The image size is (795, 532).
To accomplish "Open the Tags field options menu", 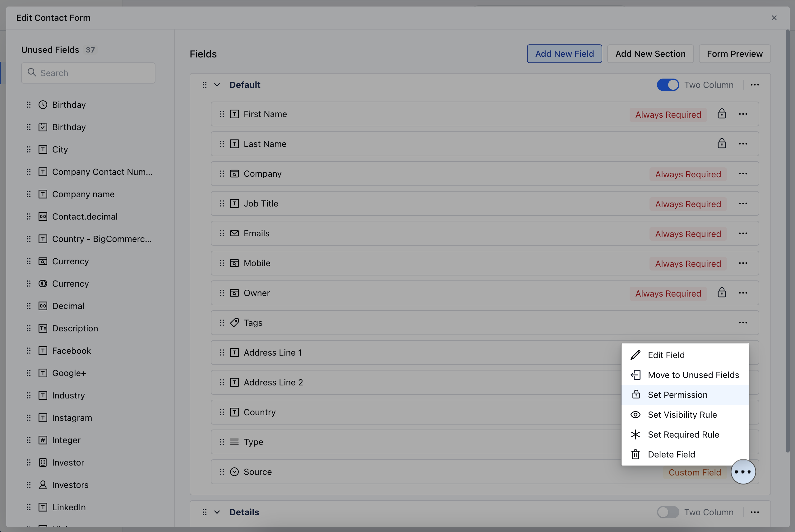I will (x=743, y=323).
